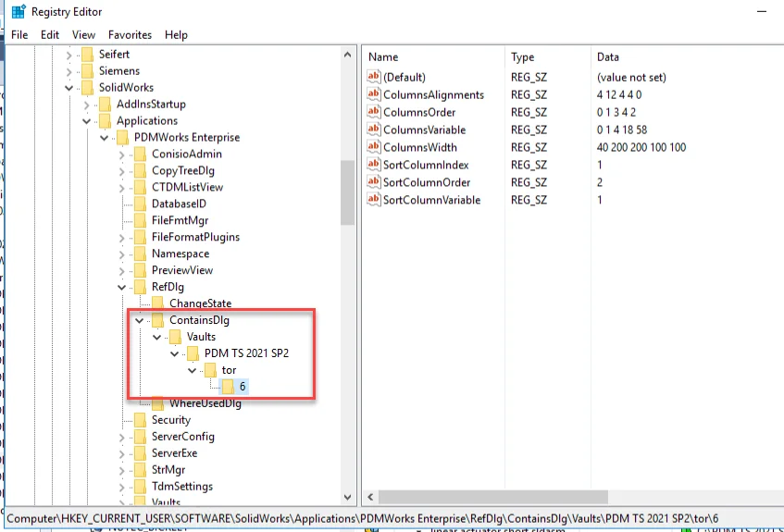Expand the Seifert key

coord(69,55)
